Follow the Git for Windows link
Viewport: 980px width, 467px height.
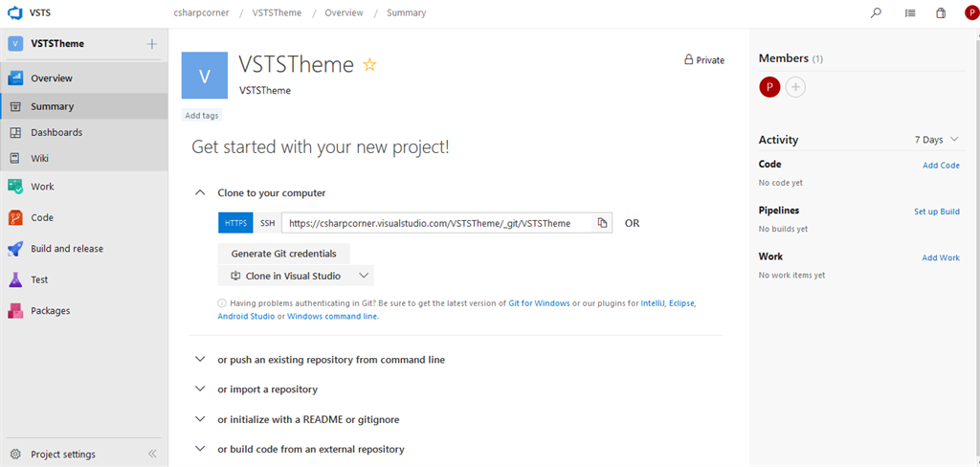tap(539, 303)
